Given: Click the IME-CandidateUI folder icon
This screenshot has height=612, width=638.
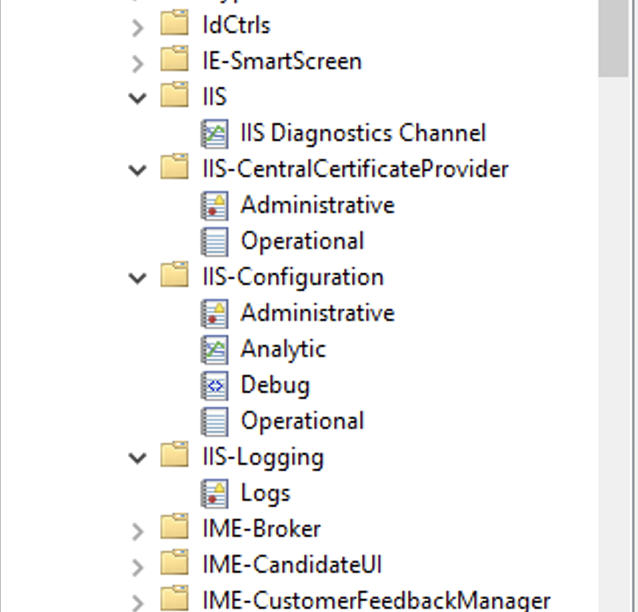Looking at the screenshot, I should click(175, 563).
